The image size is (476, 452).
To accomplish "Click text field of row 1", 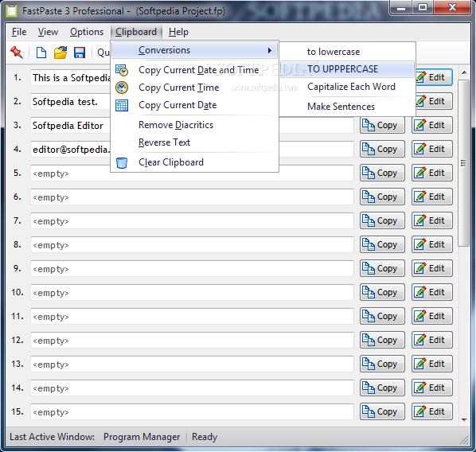I will 70,78.
